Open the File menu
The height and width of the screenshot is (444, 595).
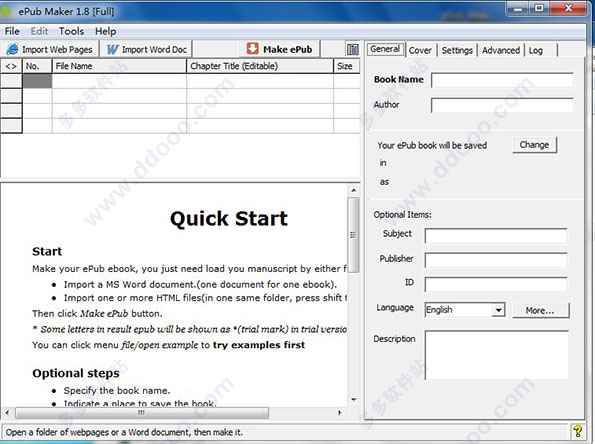[x=12, y=31]
